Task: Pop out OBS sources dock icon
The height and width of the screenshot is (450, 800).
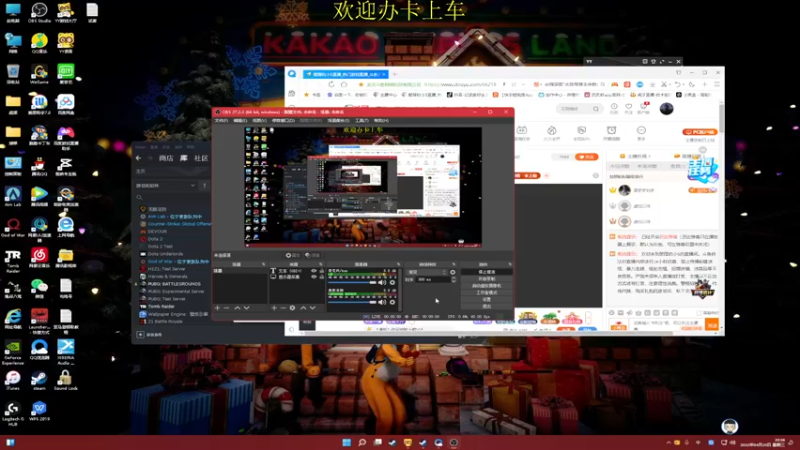Action: (320, 264)
